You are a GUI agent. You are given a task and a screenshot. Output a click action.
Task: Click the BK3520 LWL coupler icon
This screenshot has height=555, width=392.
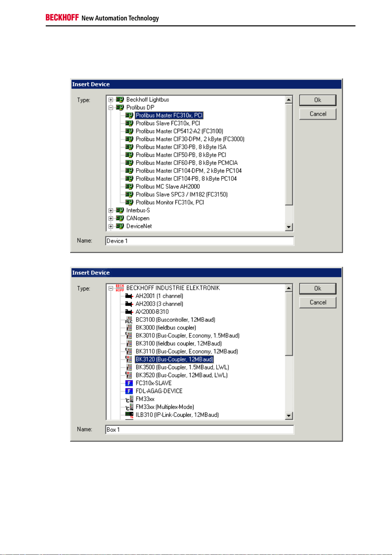[129, 375]
